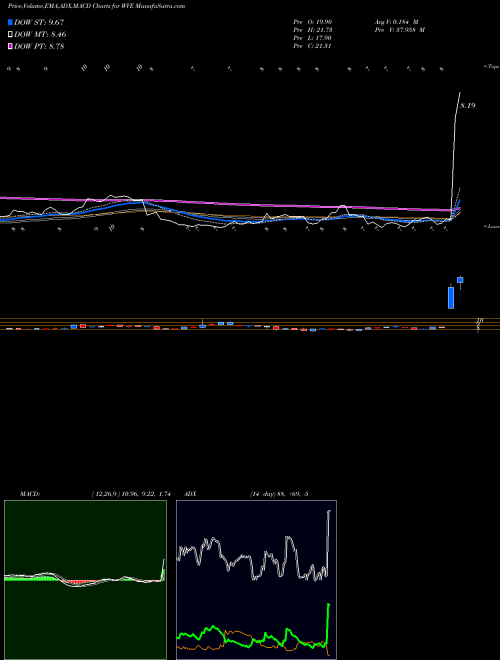500x660 pixels.
Task: Click the 'DOW PT: 8.78' label
Action: [x=39, y=47]
